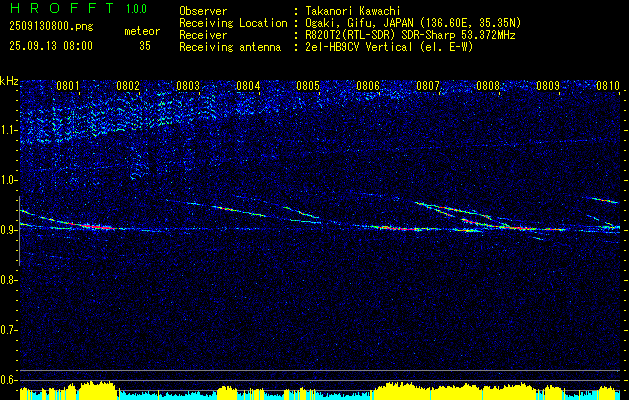Click frequency axis label 0.9
629x400 pixels.
coord(8,230)
